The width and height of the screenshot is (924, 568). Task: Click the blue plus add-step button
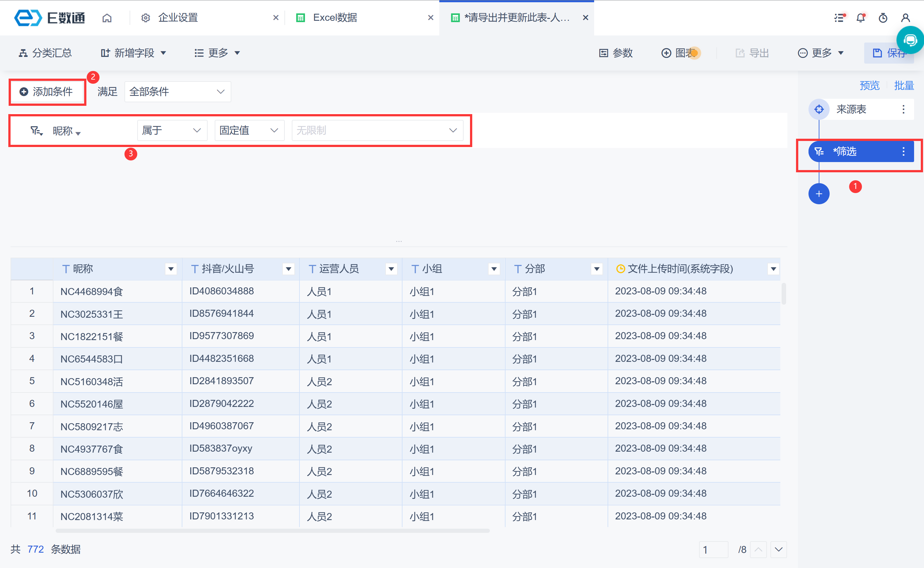point(818,194)
